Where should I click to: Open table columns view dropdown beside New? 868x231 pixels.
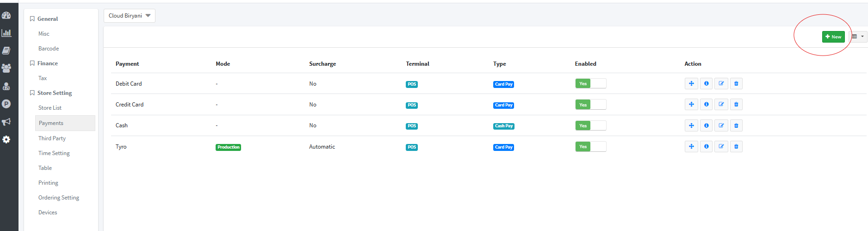pos(857,37)
